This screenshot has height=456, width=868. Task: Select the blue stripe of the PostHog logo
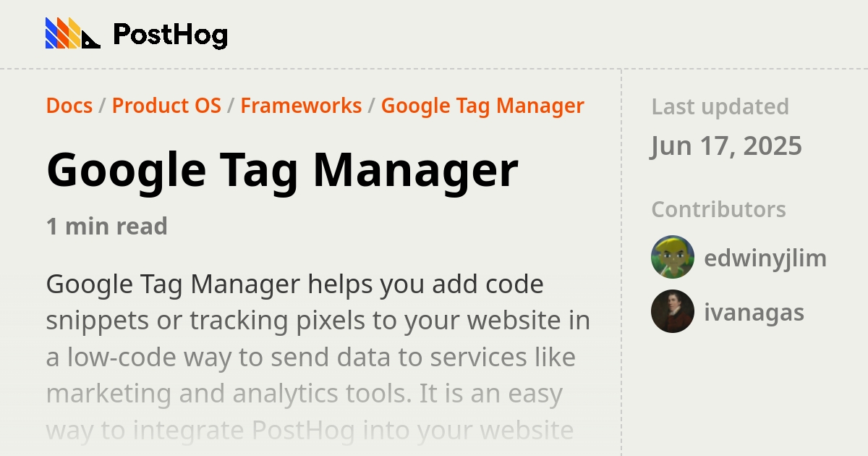point(51,33)
